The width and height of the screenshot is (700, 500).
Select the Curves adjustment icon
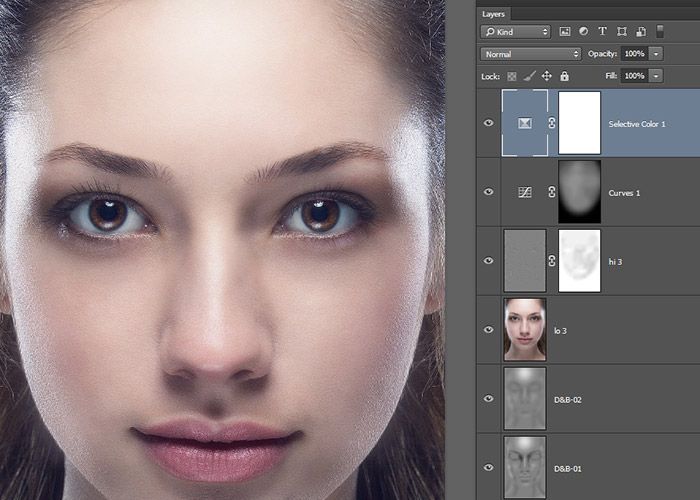[525, 192]
